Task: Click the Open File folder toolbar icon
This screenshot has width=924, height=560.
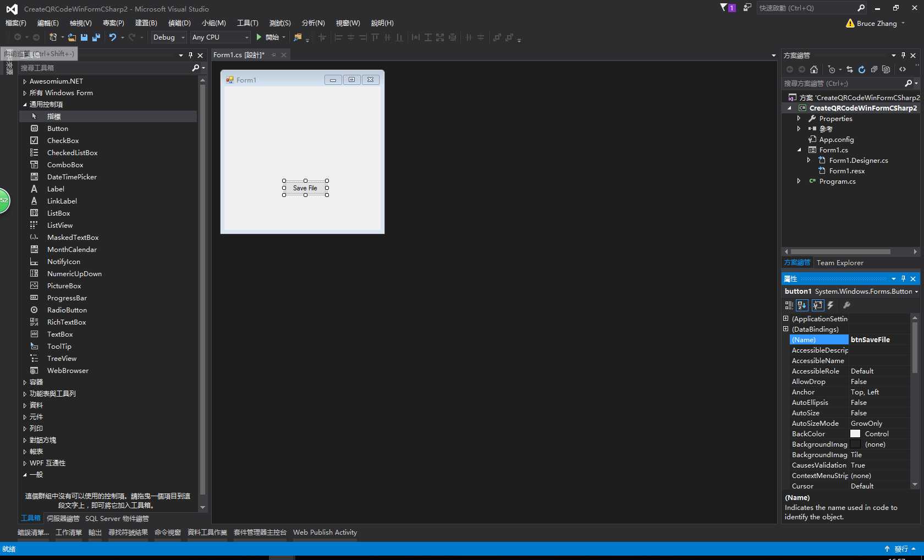Action: click(72, 37)
